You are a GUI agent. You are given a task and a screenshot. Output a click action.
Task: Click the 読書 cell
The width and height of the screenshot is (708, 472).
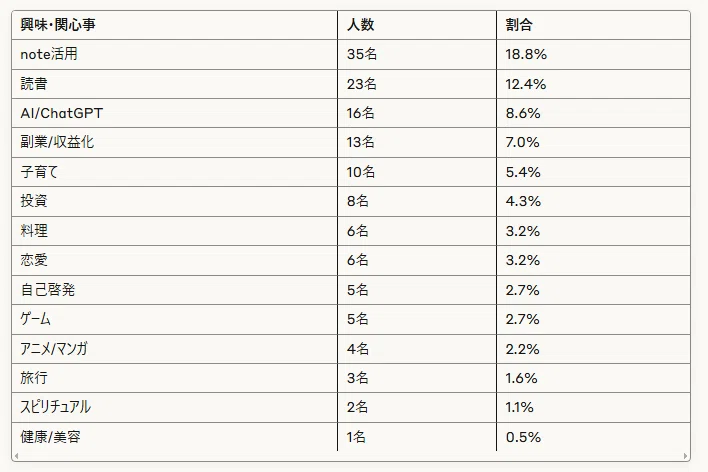click(x=174, y=84)
